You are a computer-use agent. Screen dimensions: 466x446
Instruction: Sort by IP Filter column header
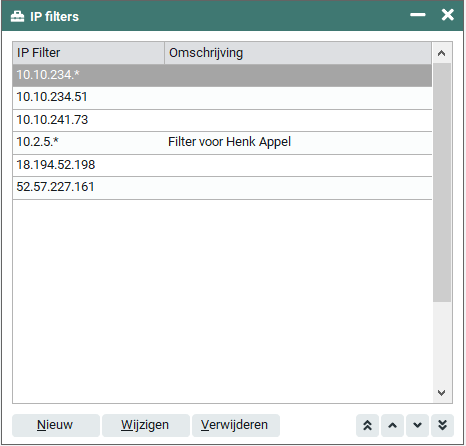88,53
